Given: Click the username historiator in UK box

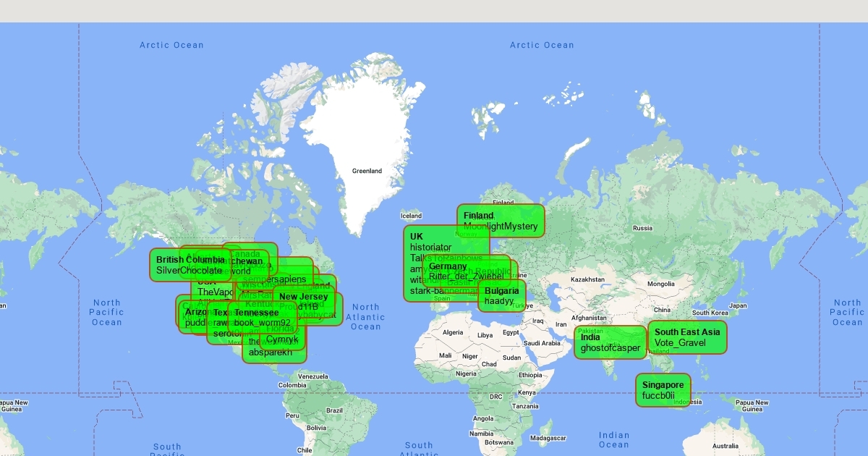Looking at the screenshot, I should click(x=430, y=248).
